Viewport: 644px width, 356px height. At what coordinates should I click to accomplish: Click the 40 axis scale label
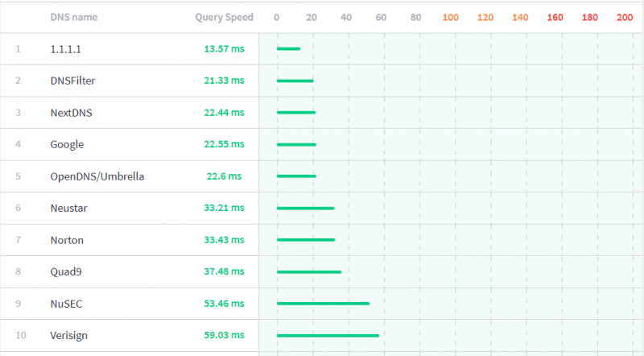(x=346, y=18)
